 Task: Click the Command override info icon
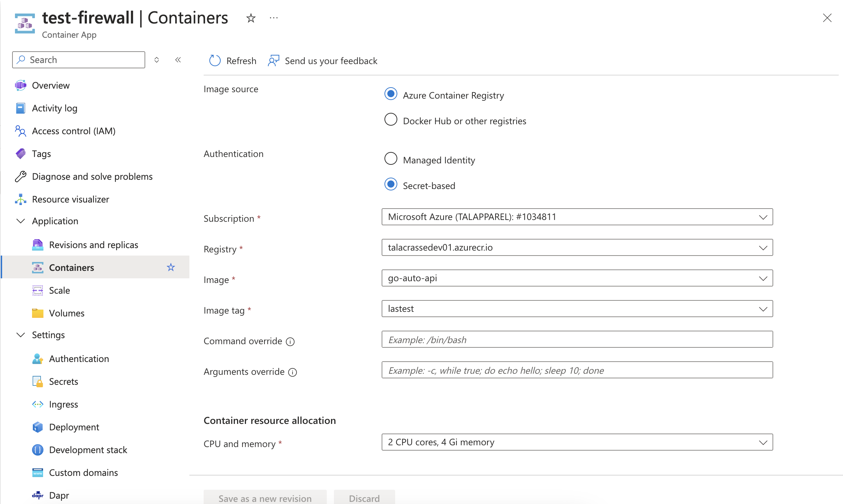pyautogui.click(x=290, y=342)
